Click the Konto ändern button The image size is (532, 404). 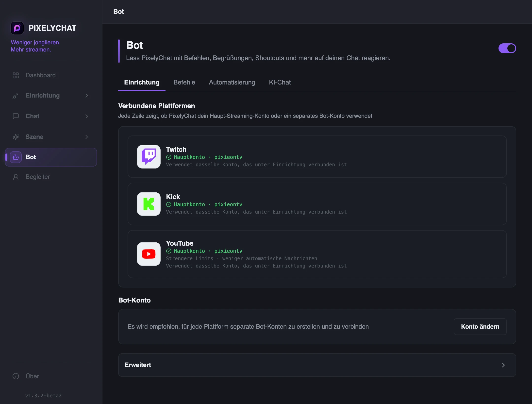pyautogui.click(x=480, y=327)
